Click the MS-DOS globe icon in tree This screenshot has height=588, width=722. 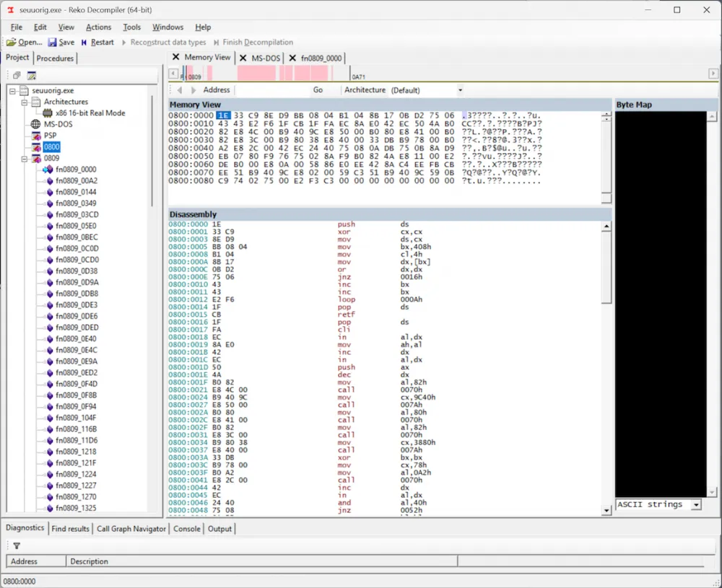36,124
